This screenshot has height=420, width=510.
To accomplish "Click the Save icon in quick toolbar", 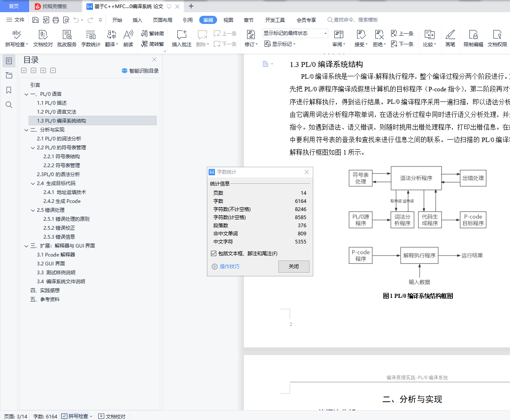I will coord(35,20).
